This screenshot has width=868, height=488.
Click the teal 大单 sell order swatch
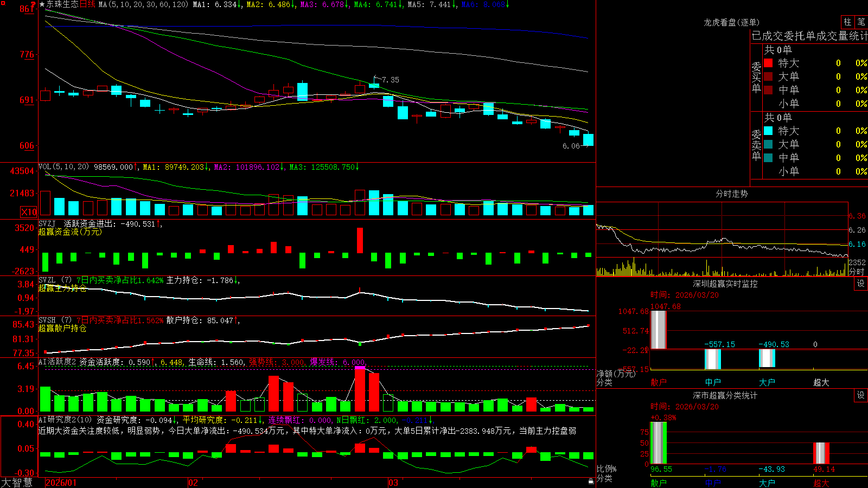click(x=768, y=144)
